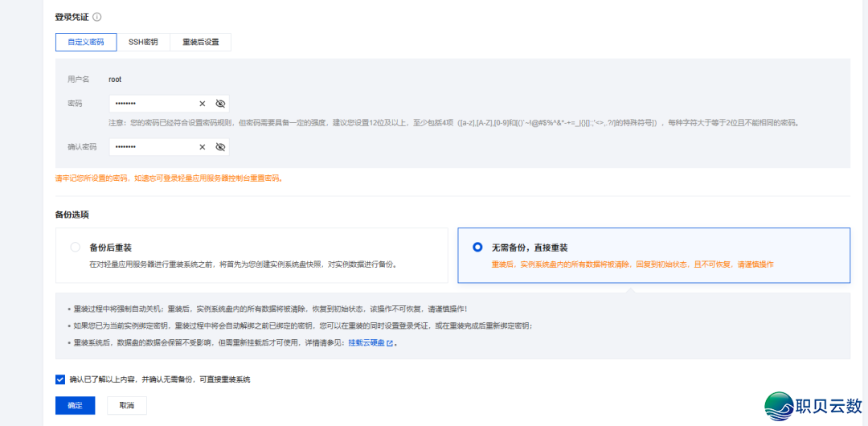Viewport: 868px width, 426px height.
Task: Select the 备份后重装 radio option
Action: tap(76, 248)
